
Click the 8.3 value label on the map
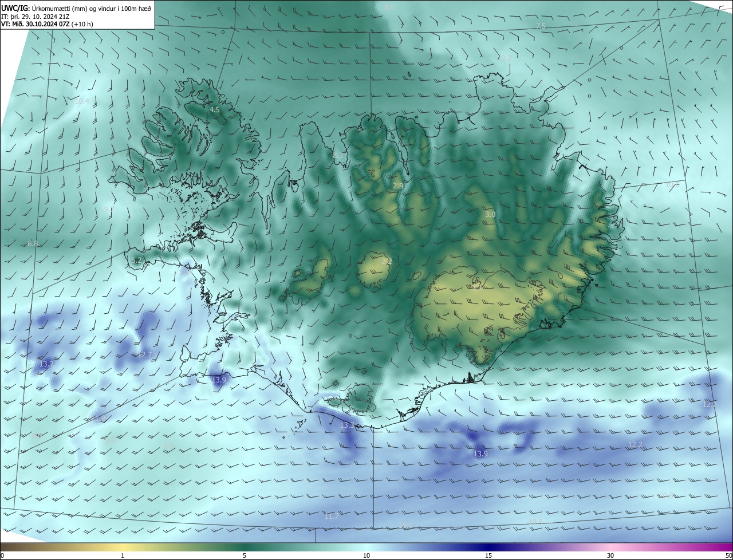(x=338, y=156)
